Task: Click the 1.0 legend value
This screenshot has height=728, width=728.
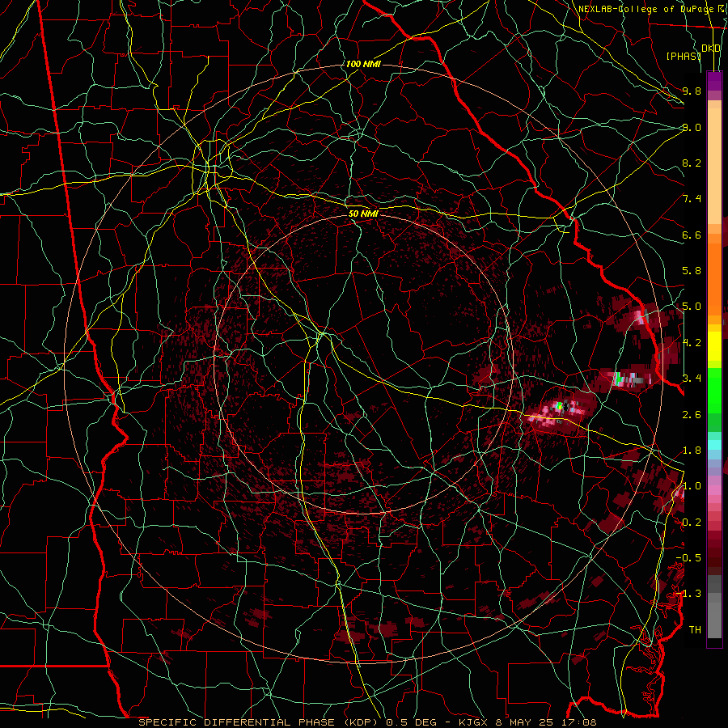Action: 692,486
